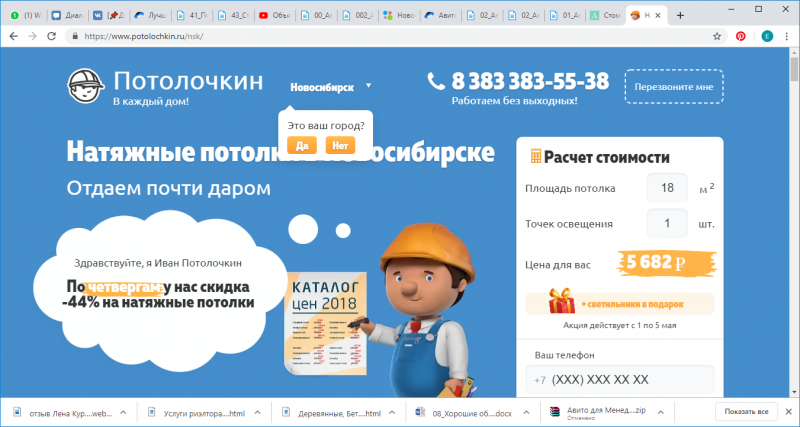Screen dimensions: 800x427
Task: Click the browser forward arrow
Action: (x=32, y=36)
